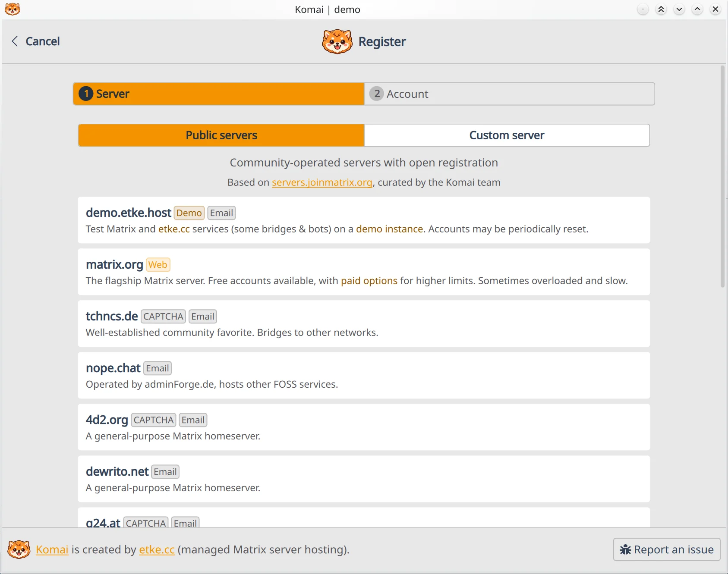Choose the 4d2.org server
The height and width of the screenshot is (574, 728).
[364, 427]
